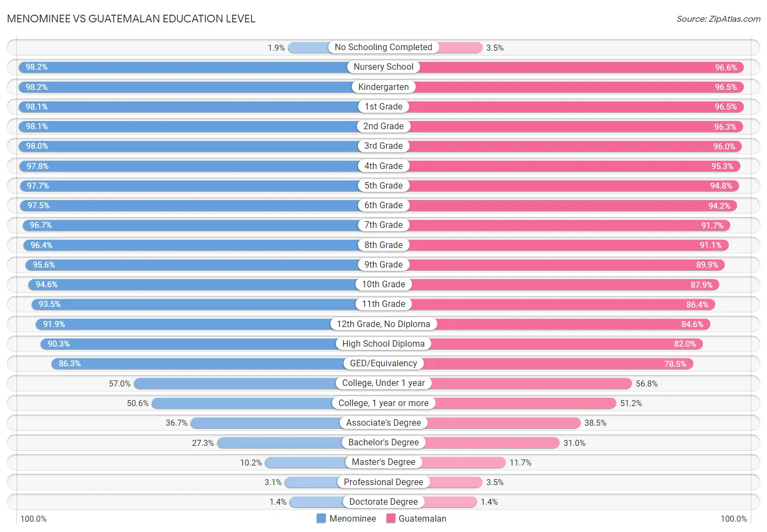Click the Menominee 98.2% Nursery School bar
The height and width of the screenshot is (532, 767).
pyautogui.click(x=201, y=67)
